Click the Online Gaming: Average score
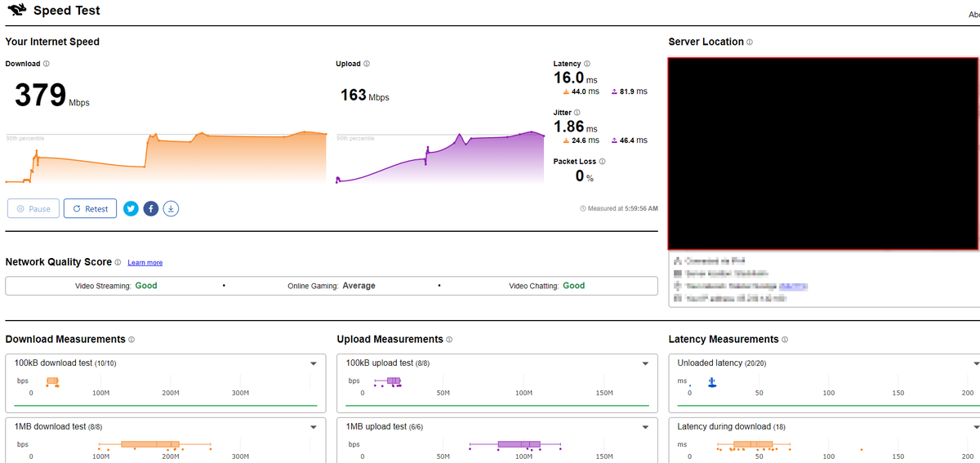The width and height of the screenshot is (980, 463). pyautogui.click(x=332, y=286)
